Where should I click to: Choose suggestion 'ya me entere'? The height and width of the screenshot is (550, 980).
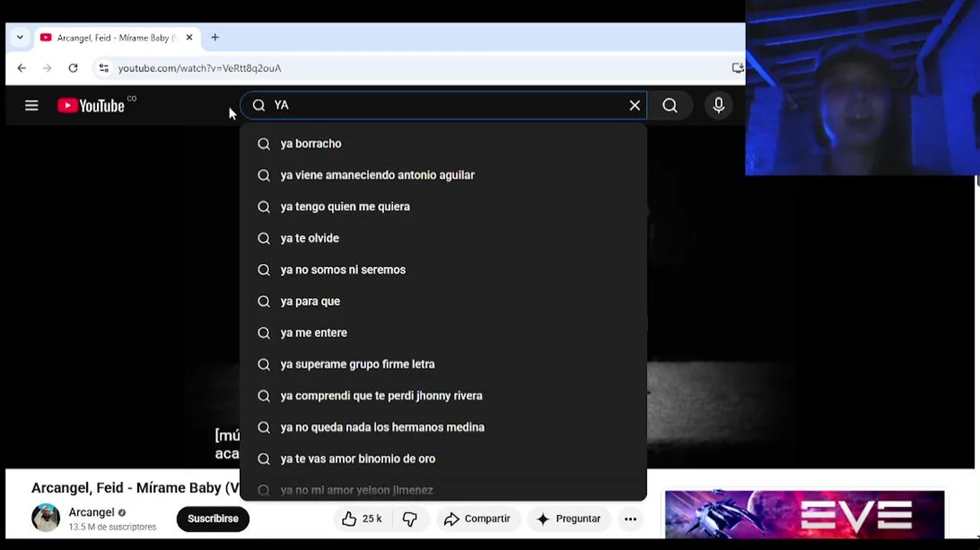point(443,332)
